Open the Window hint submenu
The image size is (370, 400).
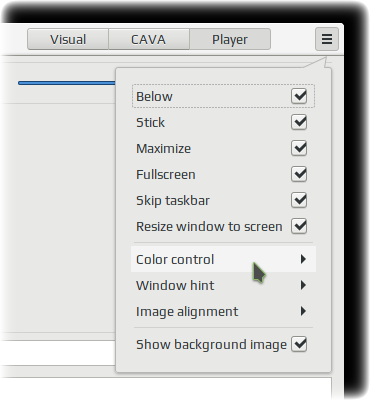(223, 285)
